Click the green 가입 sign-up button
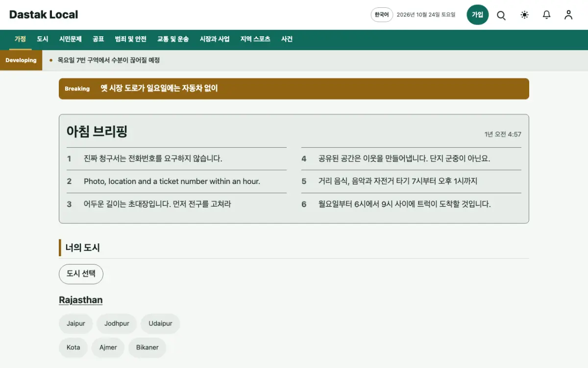588x368 pixels. 477,15
